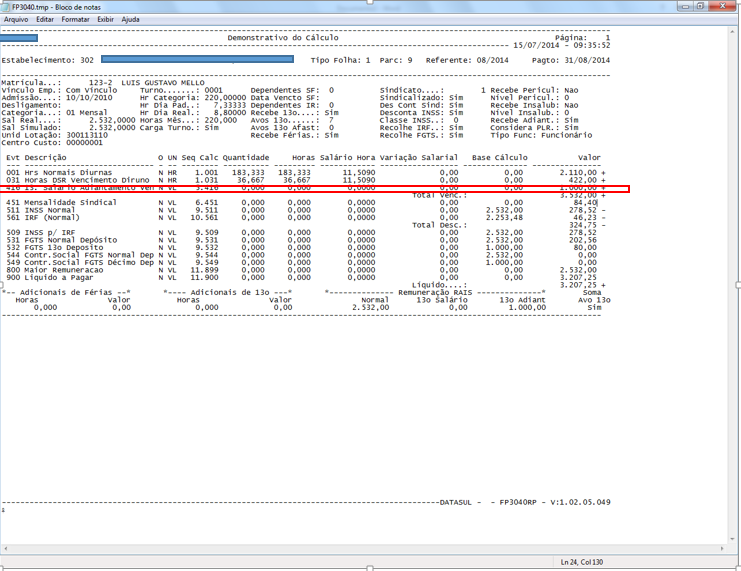This screenshot has width=741, height=571.
Task: Click the horizontal scrollbar right arrow
Action: pyautogui.click(x=723, y=549)
